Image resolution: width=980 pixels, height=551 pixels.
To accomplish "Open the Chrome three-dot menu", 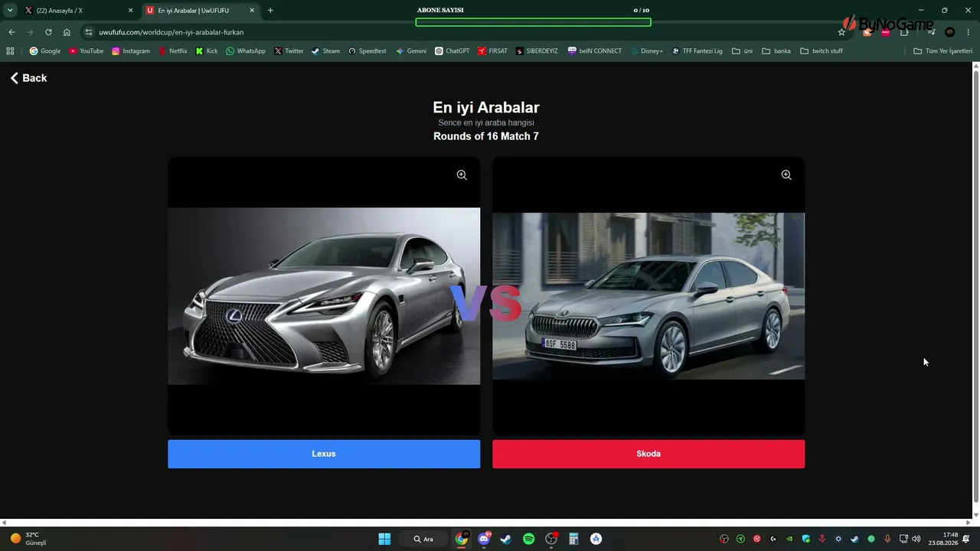I will click(x=969, y=32).
